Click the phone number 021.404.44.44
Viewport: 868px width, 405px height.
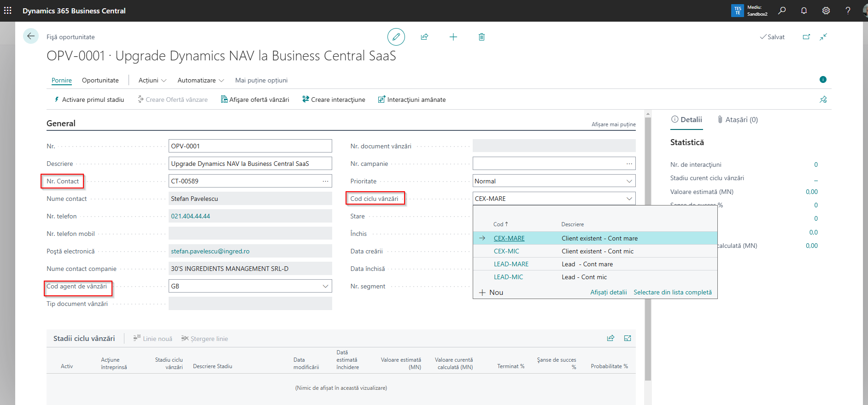(191, 216)
